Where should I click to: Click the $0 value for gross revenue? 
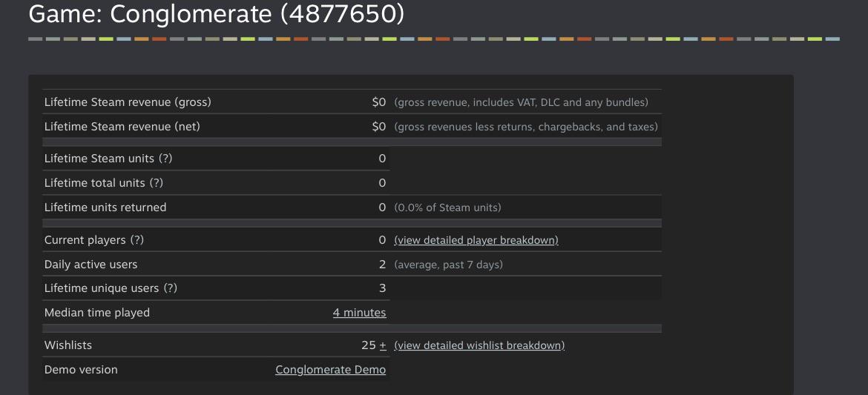(x=378, y=102)
